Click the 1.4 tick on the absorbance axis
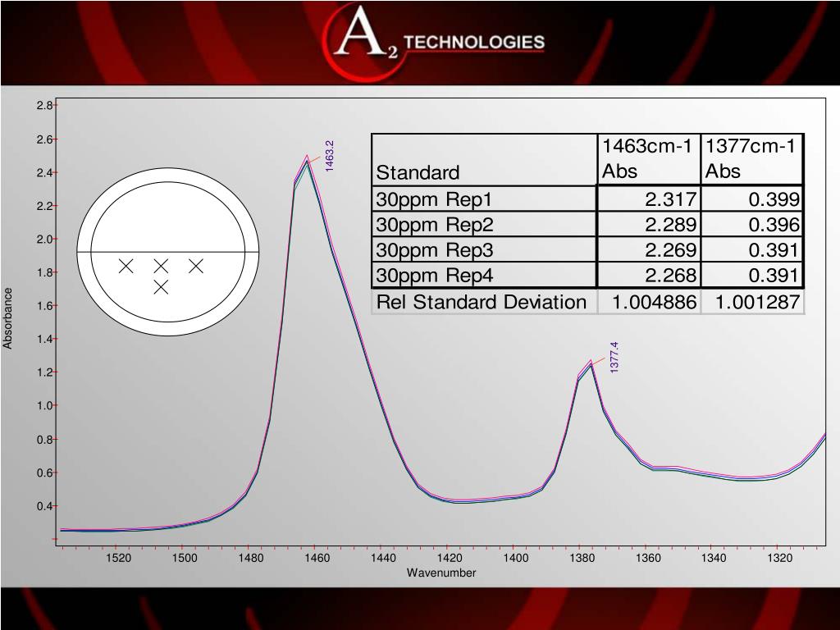Viewport: 840px width, 630px height. [44, 339]
